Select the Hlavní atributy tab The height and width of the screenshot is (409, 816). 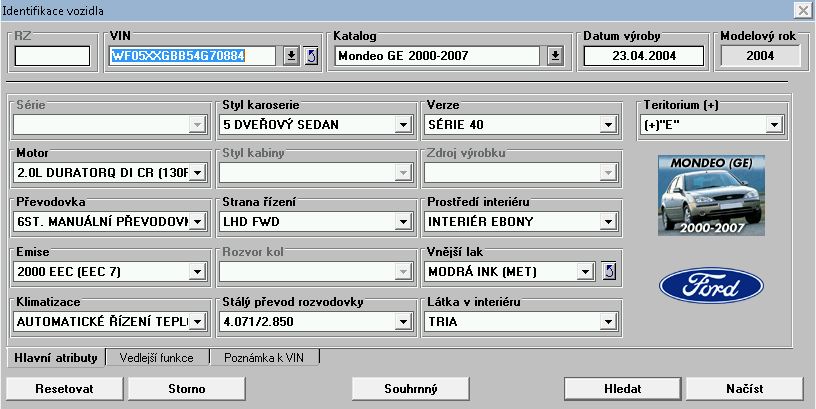pyautogui.click(x=56, y=356)
